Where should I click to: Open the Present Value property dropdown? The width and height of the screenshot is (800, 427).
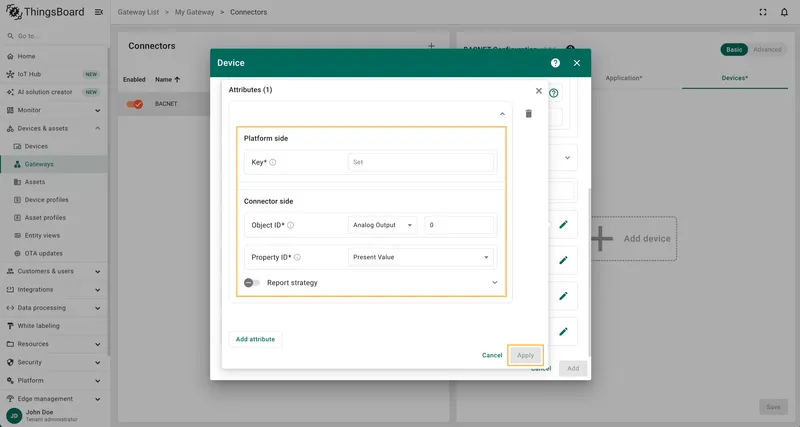pyautogui.click(x=421, y=257)
